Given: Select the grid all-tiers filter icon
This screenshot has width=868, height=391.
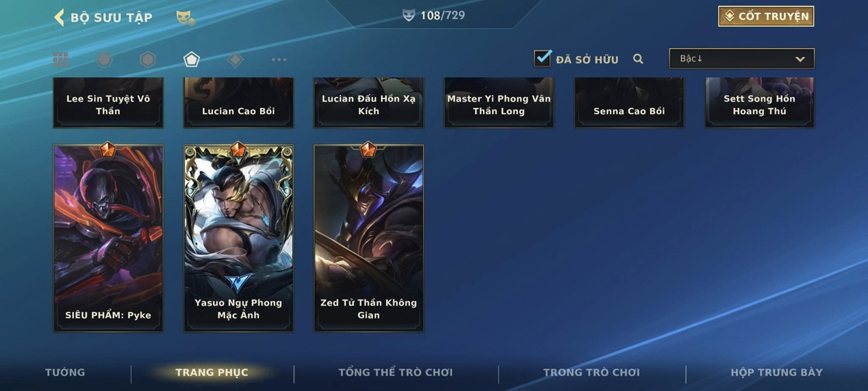Looking at the screenshot, I should pos(60,60).
